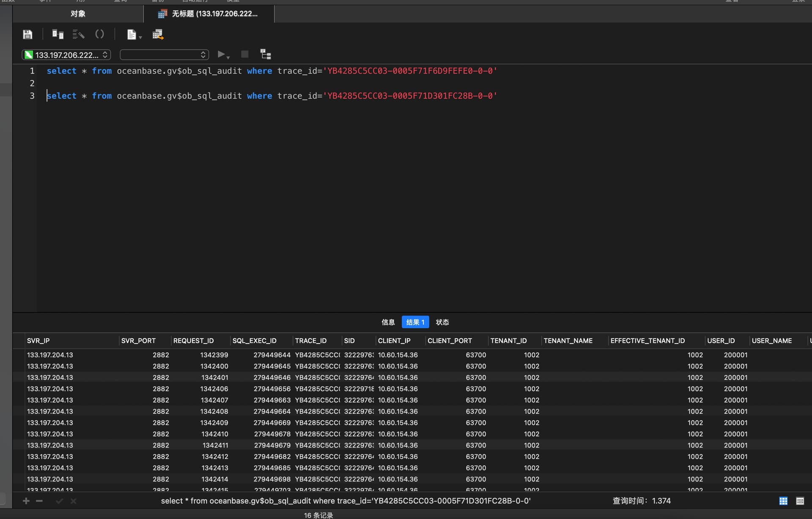Add a record with plus icon

[x=26, y=501]
